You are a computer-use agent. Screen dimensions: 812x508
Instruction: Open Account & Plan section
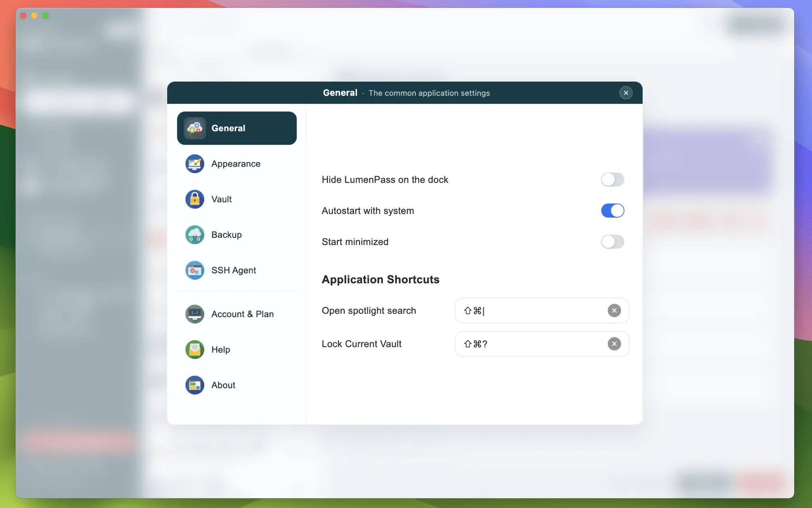(x=237, y=314)
